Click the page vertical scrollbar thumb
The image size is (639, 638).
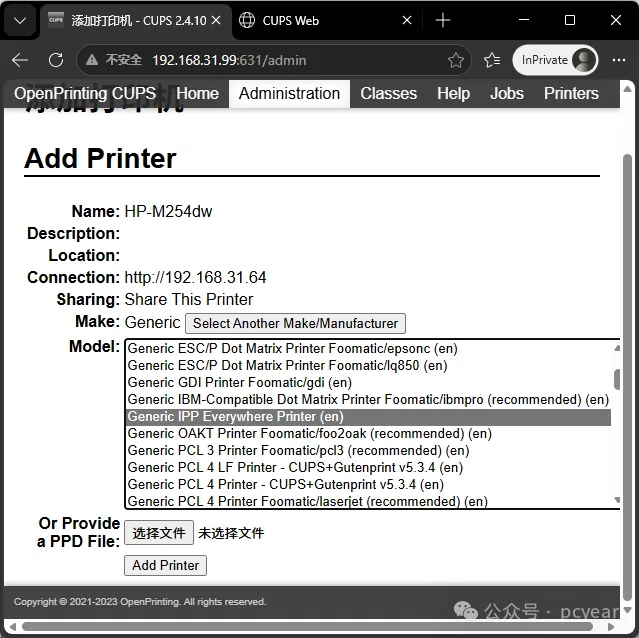628,378
